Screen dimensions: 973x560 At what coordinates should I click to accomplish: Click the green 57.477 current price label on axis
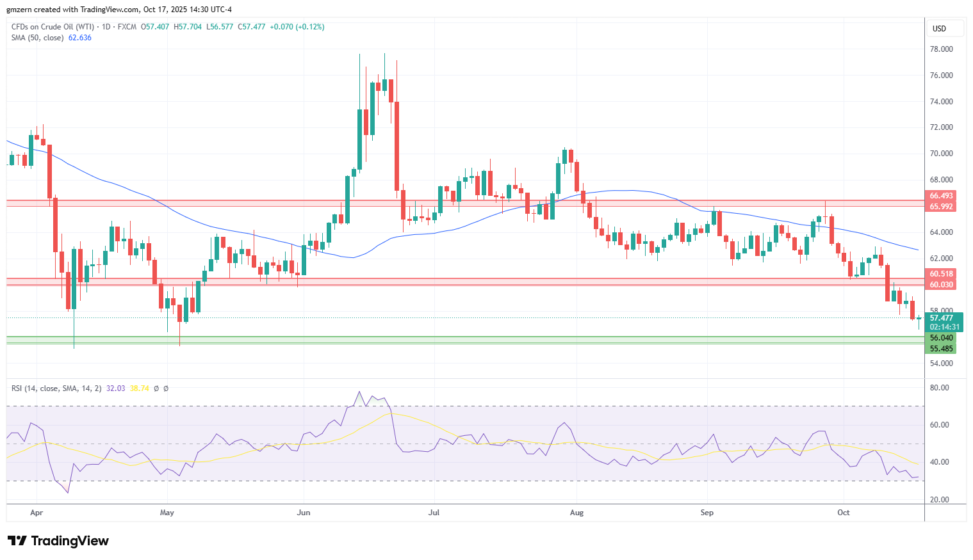click(944, 318)
